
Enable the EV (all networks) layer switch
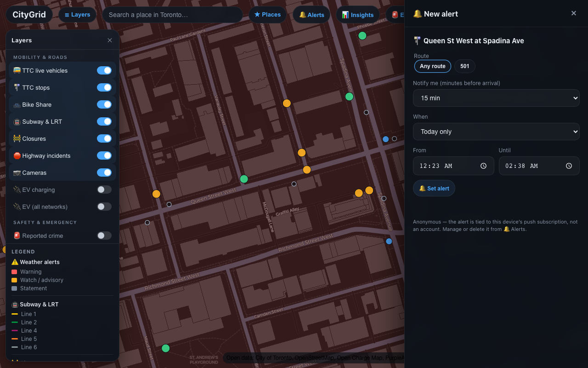(104, 207)
